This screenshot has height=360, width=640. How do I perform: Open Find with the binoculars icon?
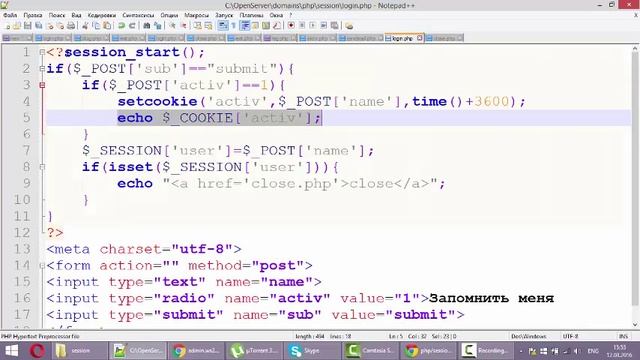click(147, 26)
